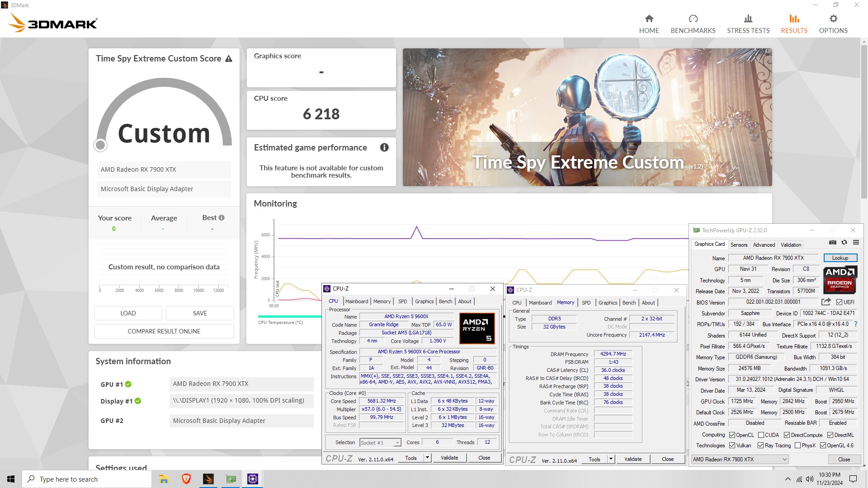Viewport: 868px width, 488px height.
Task: Open BENCHMARKS in 3DMark navigation
Action: [693, 24]
